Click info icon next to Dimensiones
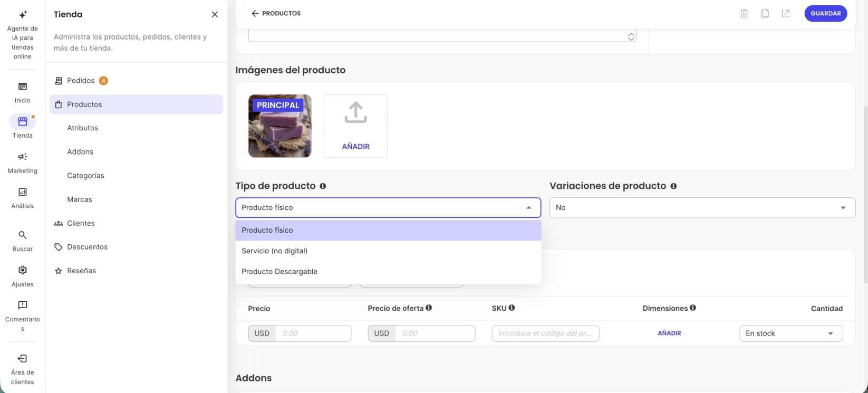The image size is (868, 393). [x=693, y=308]
